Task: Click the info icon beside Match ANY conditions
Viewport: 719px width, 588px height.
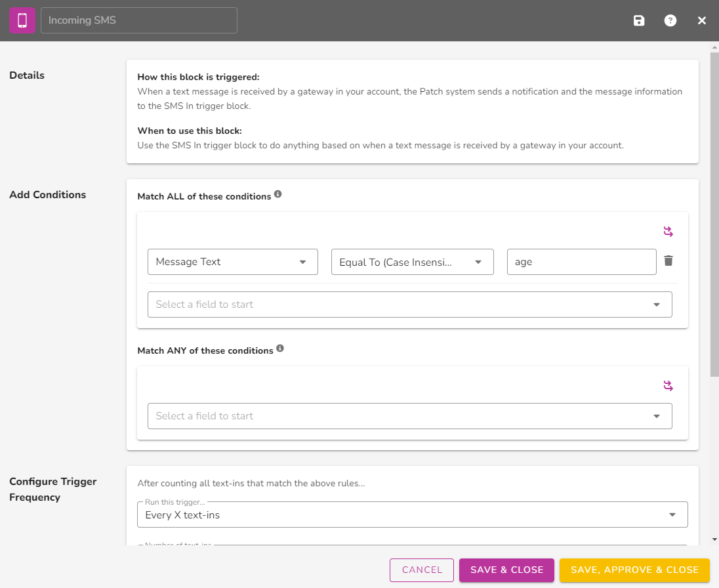Action: point(280,347)
